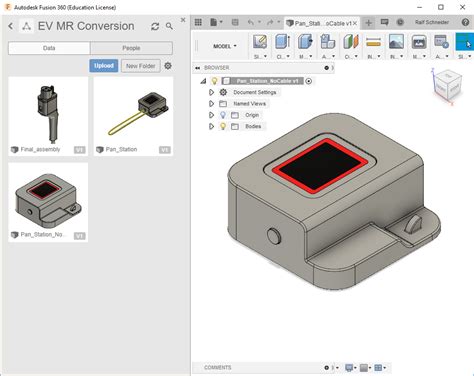Activate component radio button next to Pan_Station_NoCable
Image resolution: width=474 pixels, height=376 pixels.
click(309, 81)
